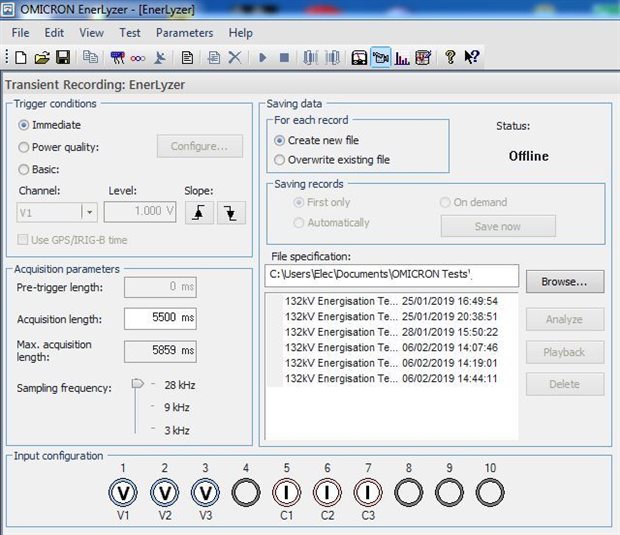Select the 28/01/2019 15:50:22 record
Viewport: 620px width, 535px height.
click(x=391, y=332)
